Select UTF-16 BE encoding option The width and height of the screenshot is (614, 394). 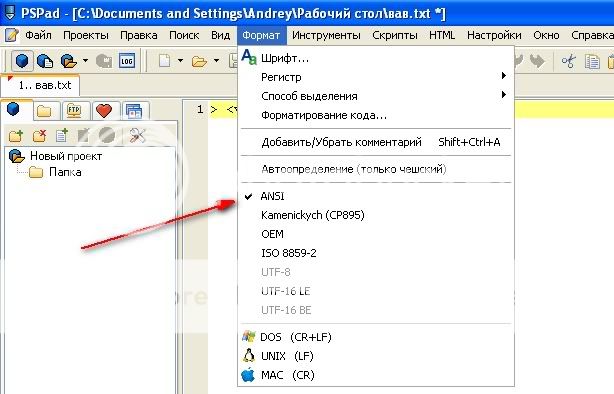click(x=376, y=310)
